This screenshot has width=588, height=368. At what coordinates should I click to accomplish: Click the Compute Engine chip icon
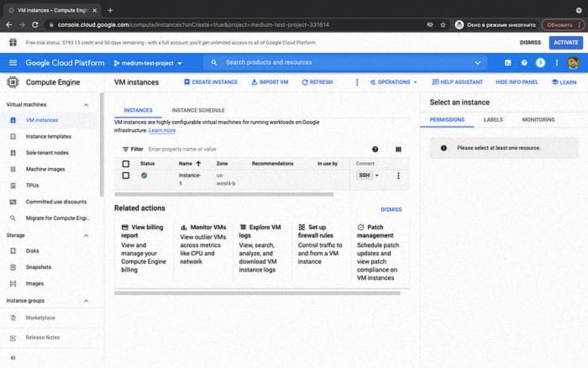pyautogui.click(x=13, y=82)
